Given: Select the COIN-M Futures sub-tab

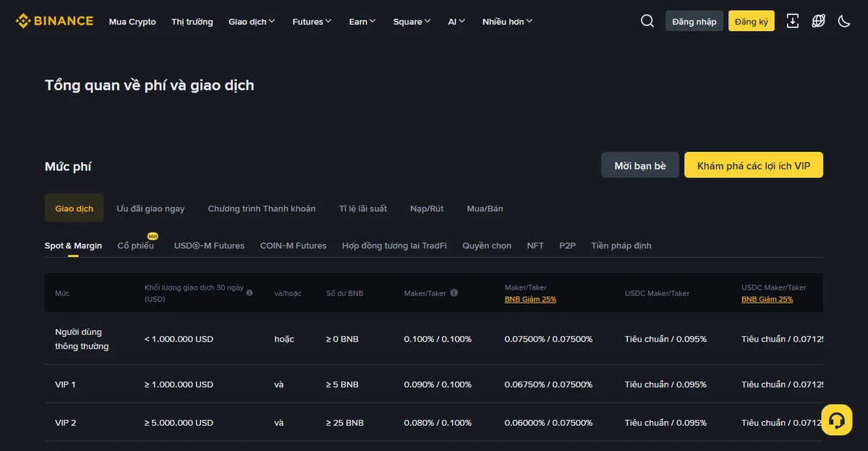Looking at the screenshot, I should (x=293, y=245).
